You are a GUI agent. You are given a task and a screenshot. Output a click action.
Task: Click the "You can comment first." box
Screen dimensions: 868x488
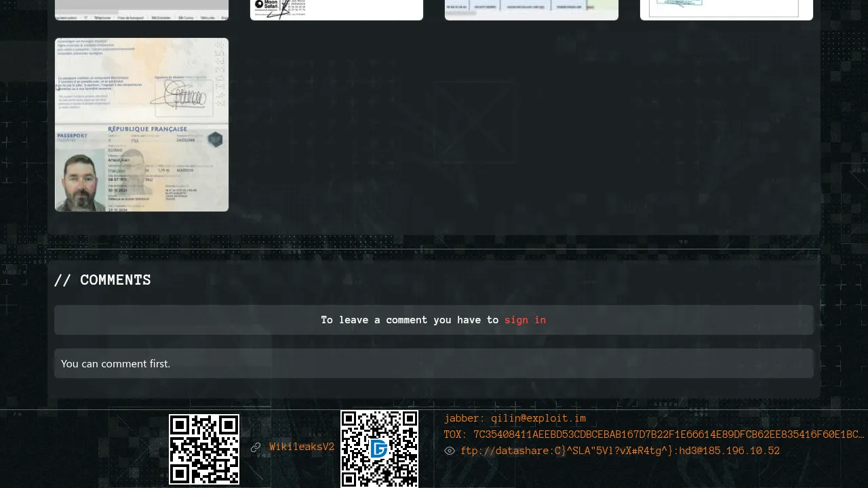pyautogui.click(x=434, y=363)
